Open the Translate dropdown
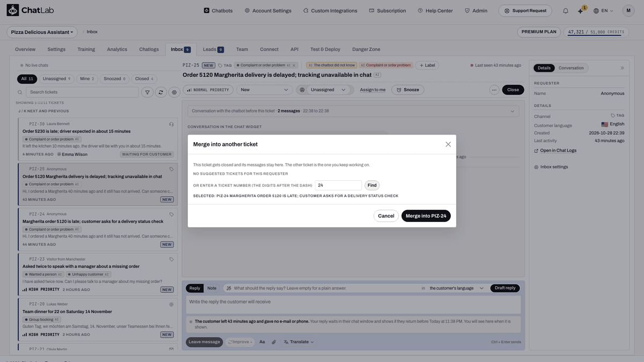The height and width of the screenshot is (362, 644). click(x=299, y=342)
